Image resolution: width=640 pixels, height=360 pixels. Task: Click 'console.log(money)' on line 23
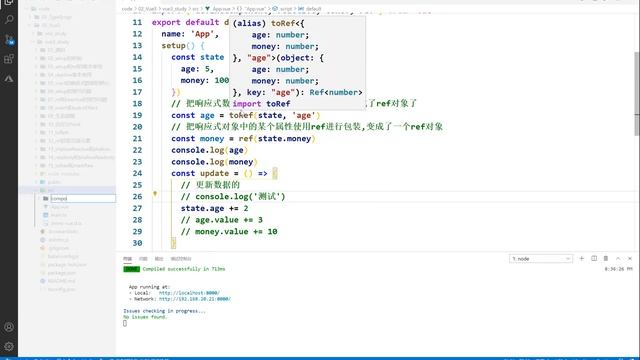(x=214, y=162)
